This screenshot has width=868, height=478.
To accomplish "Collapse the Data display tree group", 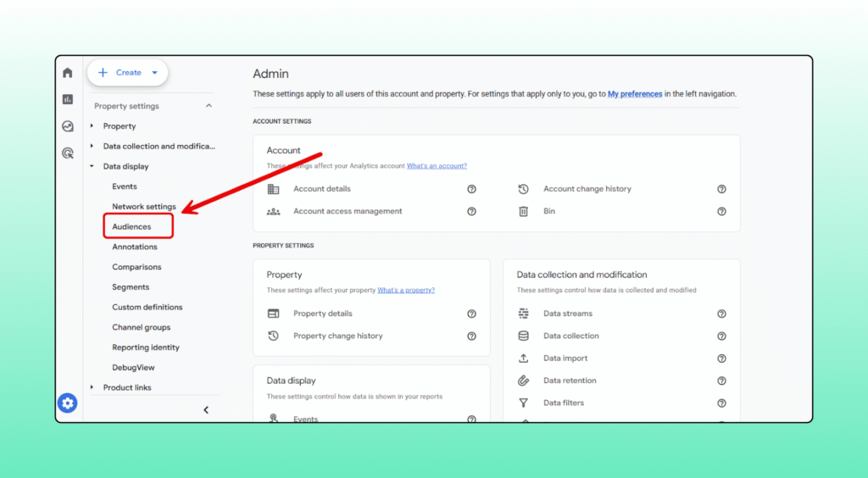I will click(92, 167).
